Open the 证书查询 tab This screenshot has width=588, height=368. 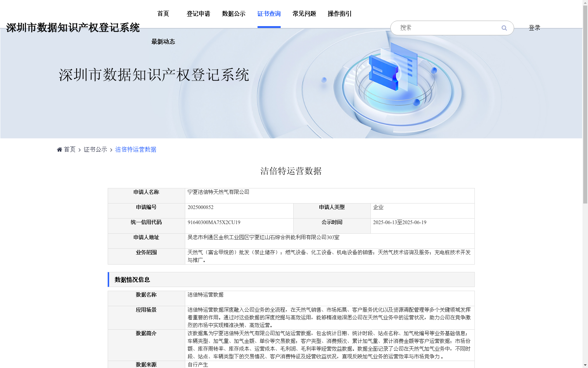coord(269,14)
